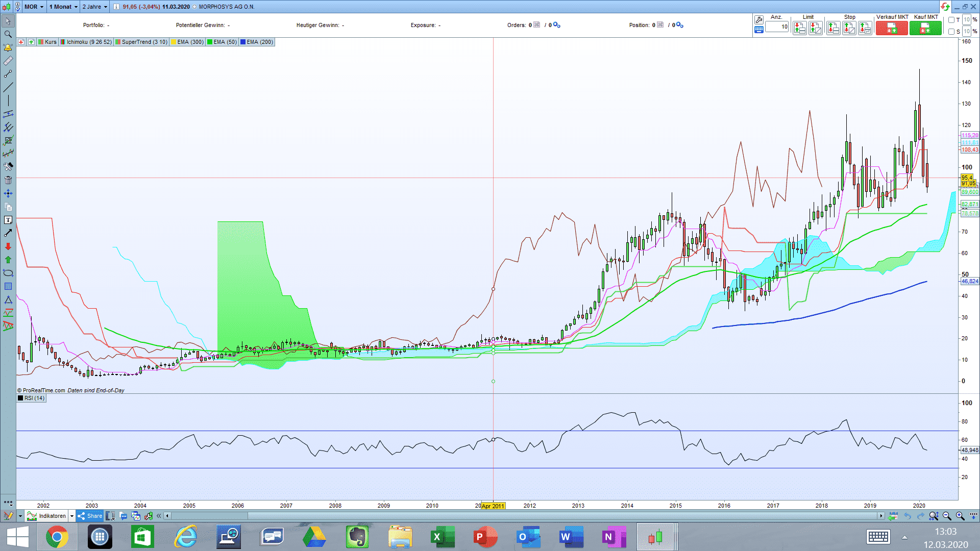The image size is (980, 551).
Task: Click the Verkauf MKT sell button
Action: click(x=892, y=29)
